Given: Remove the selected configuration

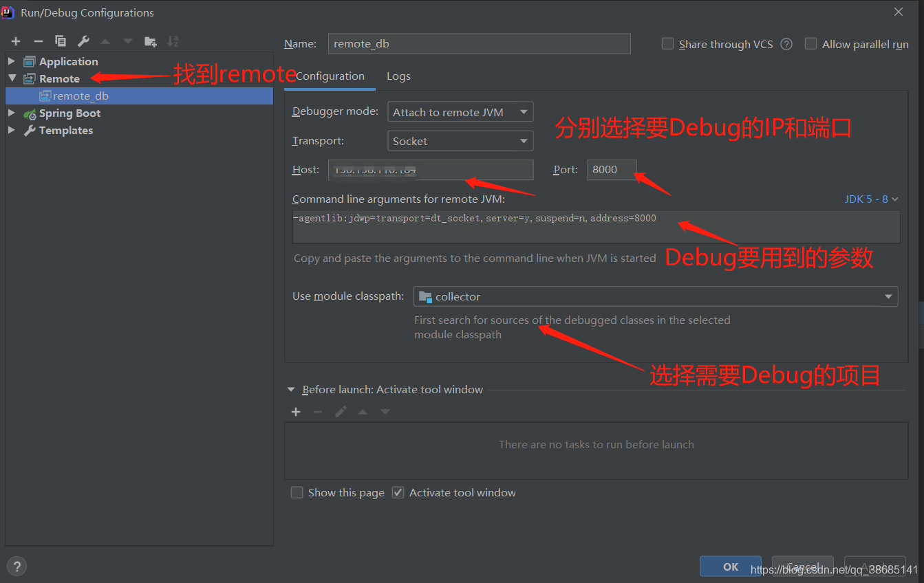Looking at the screenshot, I should click(x=38, y=41).
